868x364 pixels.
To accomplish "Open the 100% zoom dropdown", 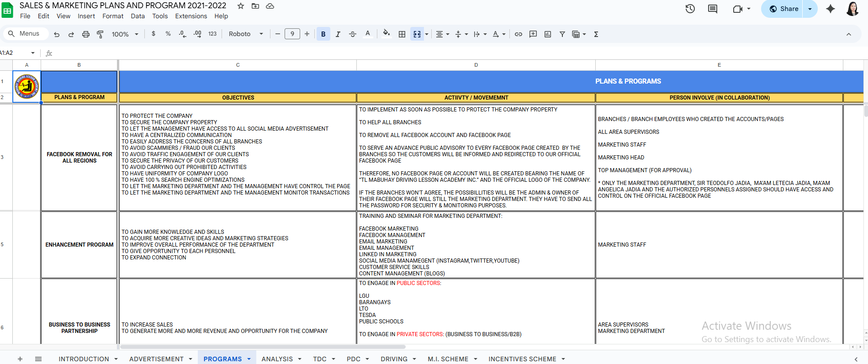I will pos(125,34).
